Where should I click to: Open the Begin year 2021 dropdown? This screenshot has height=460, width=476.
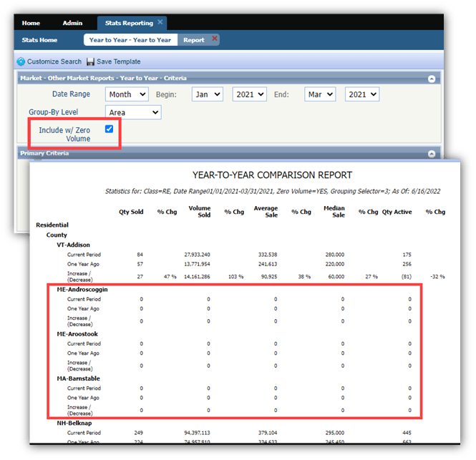tap(250, 94)
